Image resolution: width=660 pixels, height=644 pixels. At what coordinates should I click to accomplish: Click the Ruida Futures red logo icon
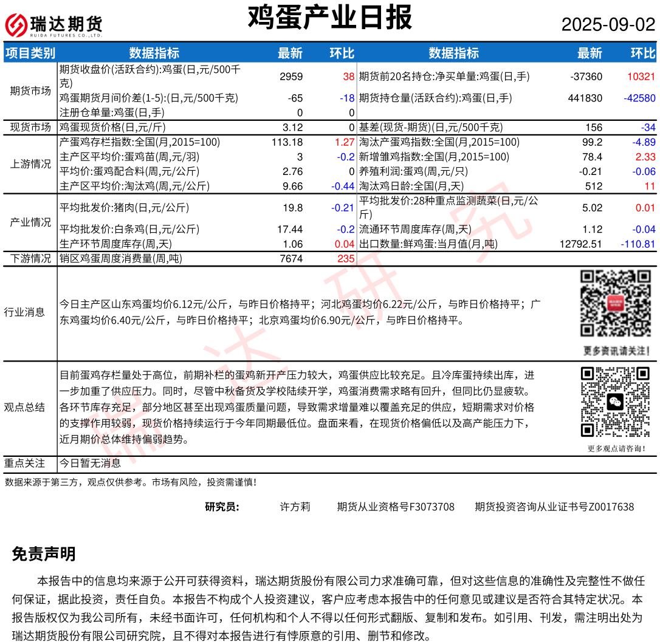tap(16, 25)
